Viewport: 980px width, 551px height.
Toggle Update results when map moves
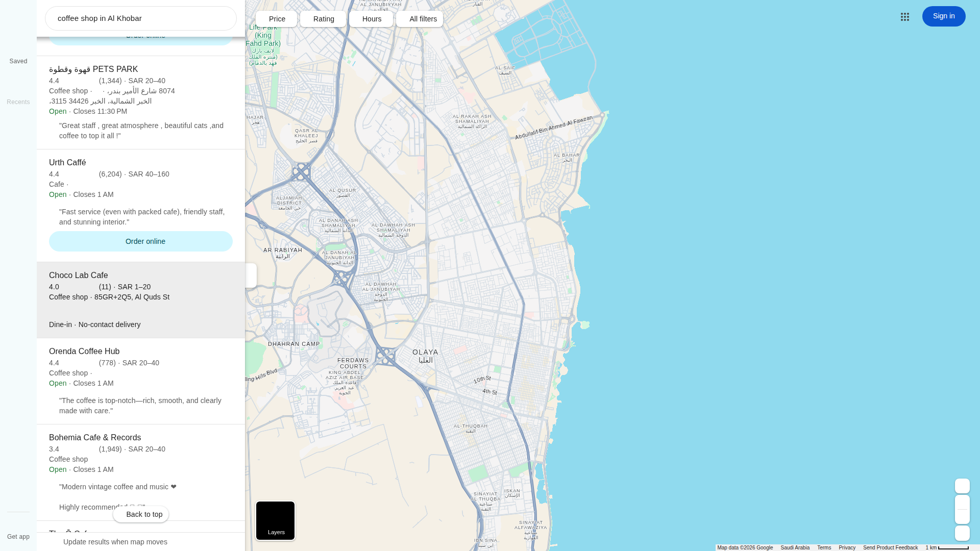115,542
